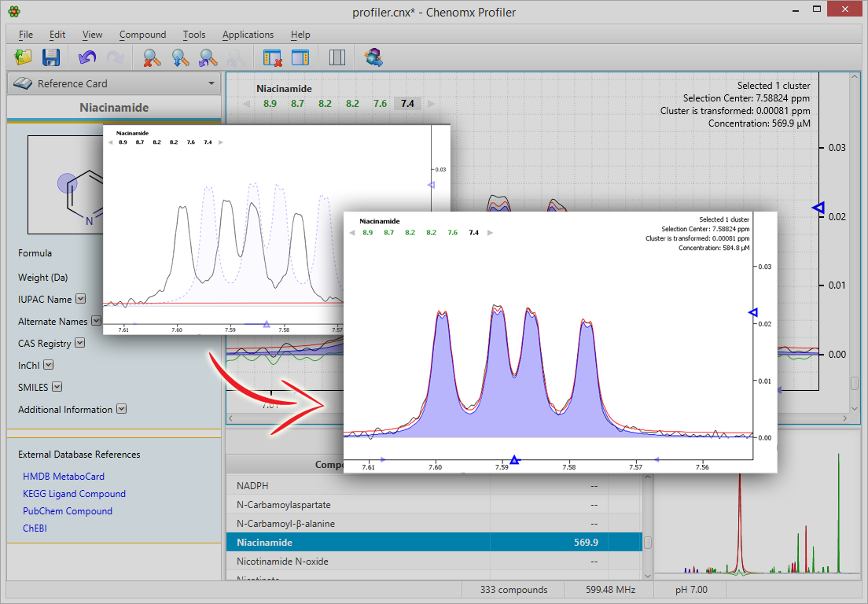Expand the Alternate Names field

(96, 321)
